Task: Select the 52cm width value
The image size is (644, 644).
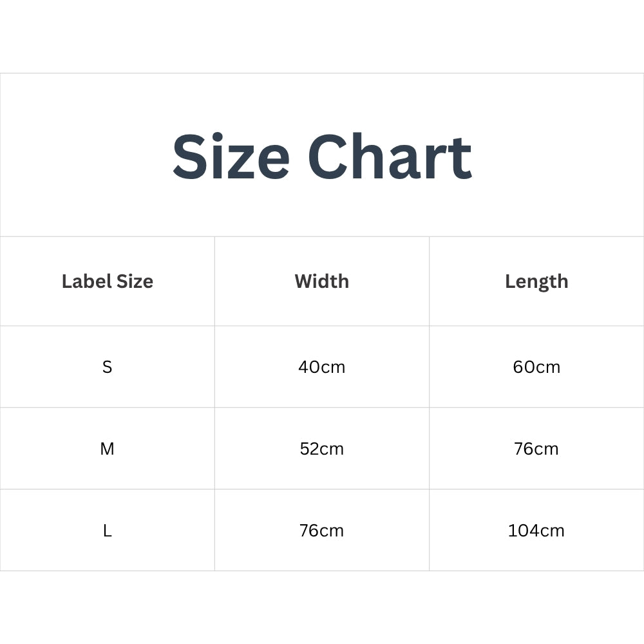Action: tap(322, 449)
